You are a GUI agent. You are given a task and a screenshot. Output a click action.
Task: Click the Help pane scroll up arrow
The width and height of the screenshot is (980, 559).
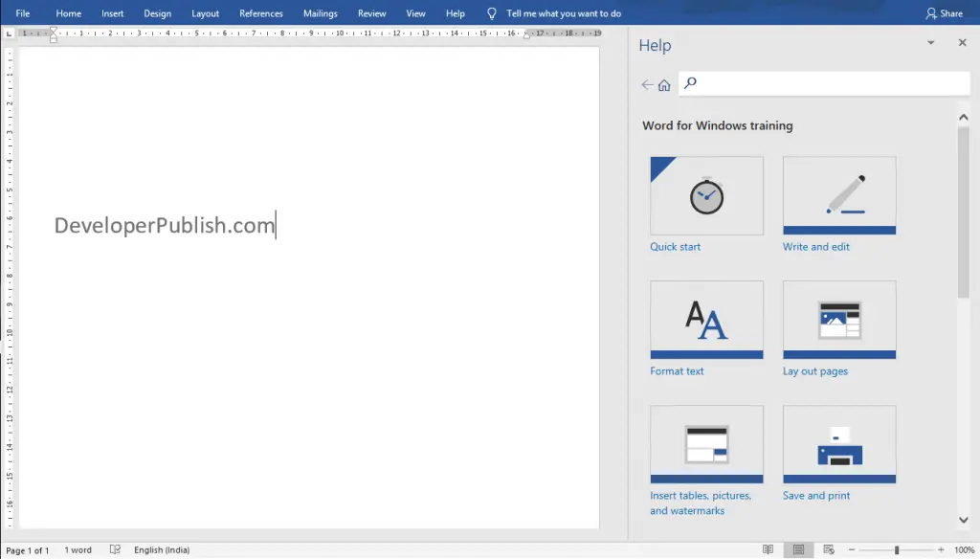(x=963, y=117)
